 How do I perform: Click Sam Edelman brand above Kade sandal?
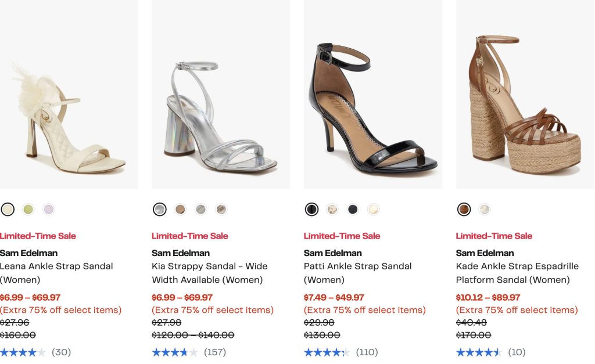click(x=485, y=253)
